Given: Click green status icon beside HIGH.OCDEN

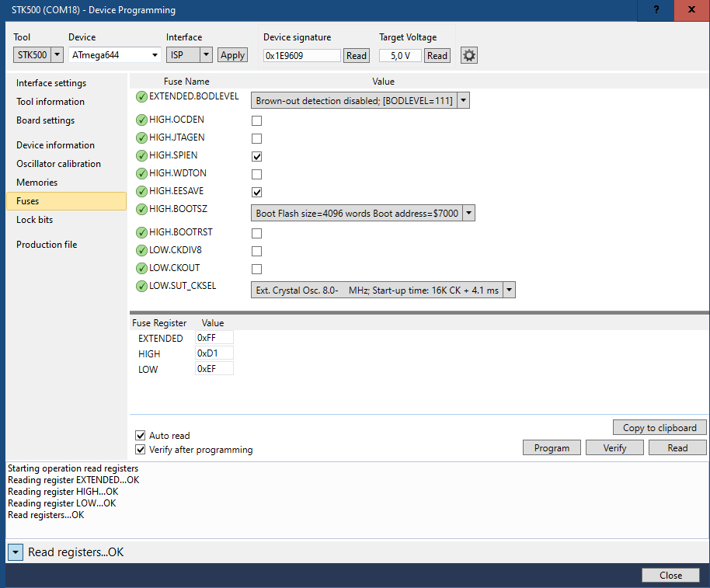Looking at the screenshot, I should point(141,120).
